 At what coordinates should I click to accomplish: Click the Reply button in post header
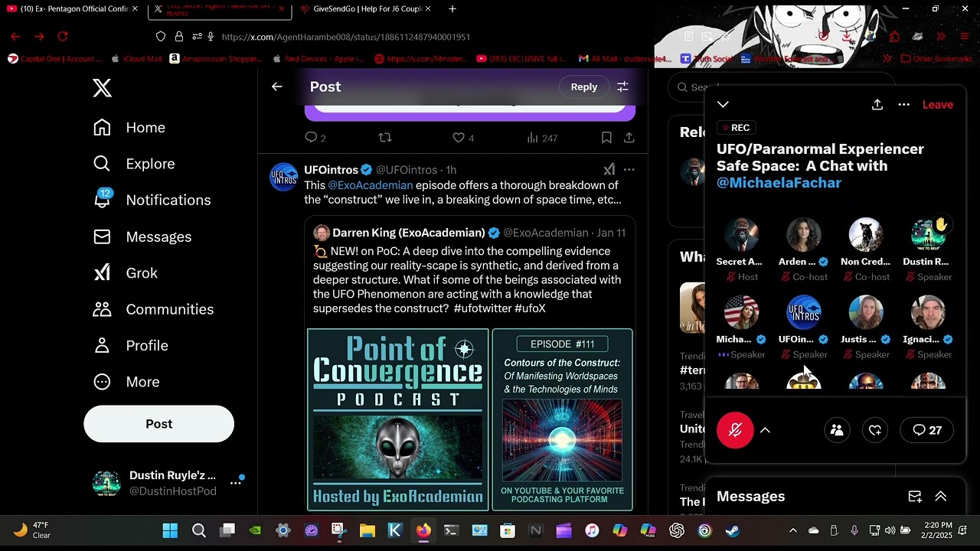583,87
